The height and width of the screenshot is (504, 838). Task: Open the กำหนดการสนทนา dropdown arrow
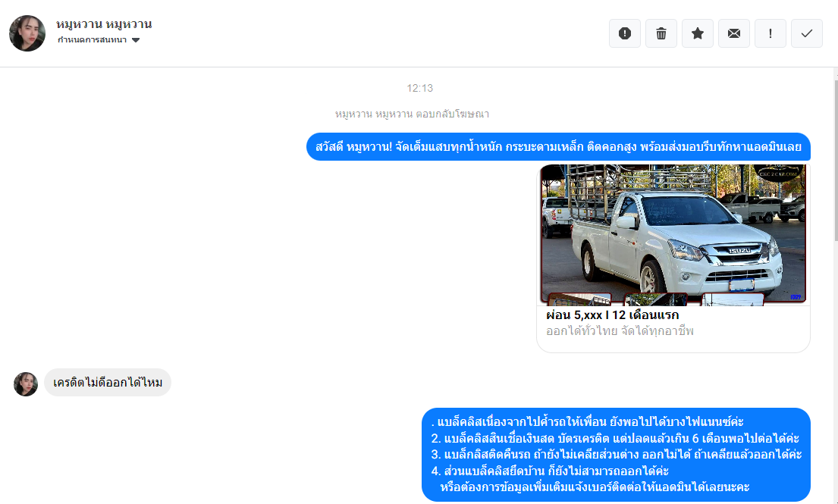pyautogui.click(x=136, y=40)
